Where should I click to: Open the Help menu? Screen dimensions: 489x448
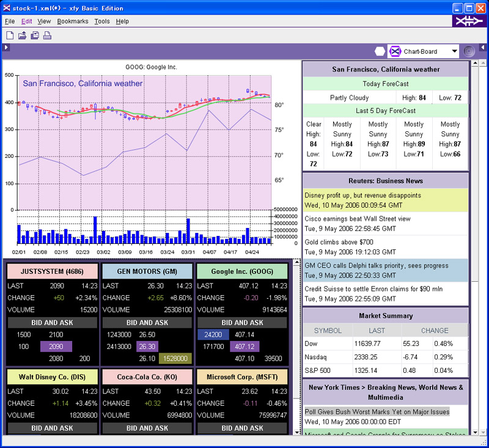(122, 21)
